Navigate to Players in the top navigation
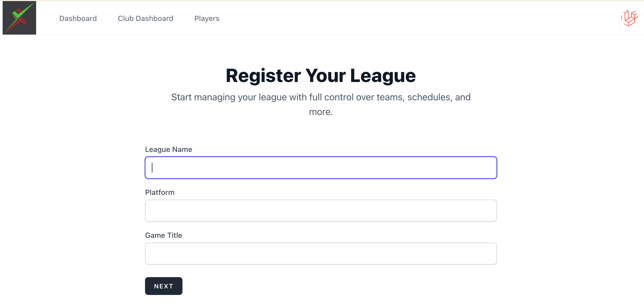644x307 pixels. coord(207,18)
